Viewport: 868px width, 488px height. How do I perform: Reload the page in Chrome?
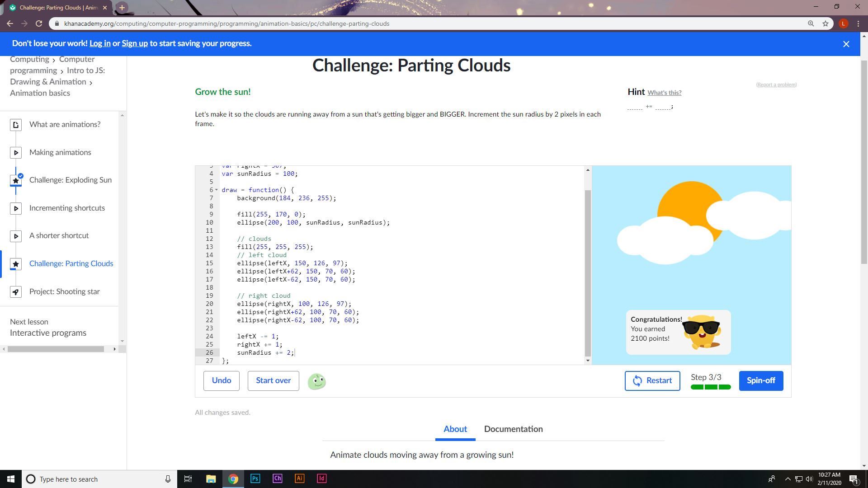point(39,23)
